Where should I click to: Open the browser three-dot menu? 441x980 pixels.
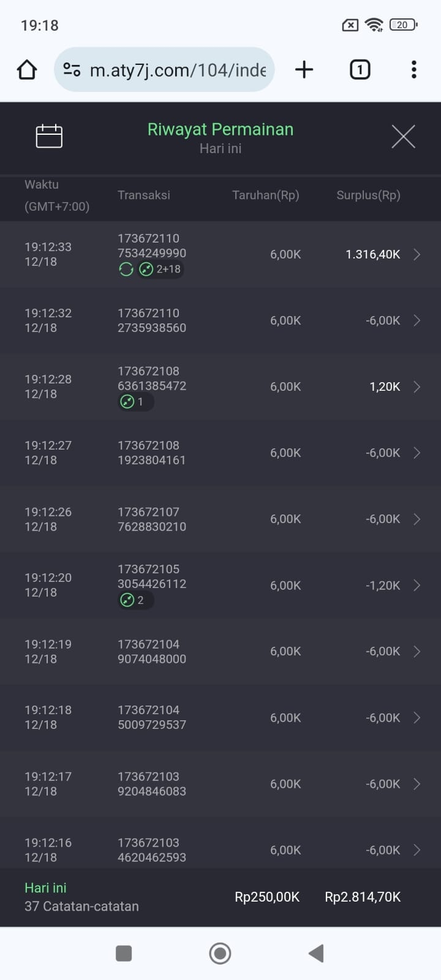[414, 70]
